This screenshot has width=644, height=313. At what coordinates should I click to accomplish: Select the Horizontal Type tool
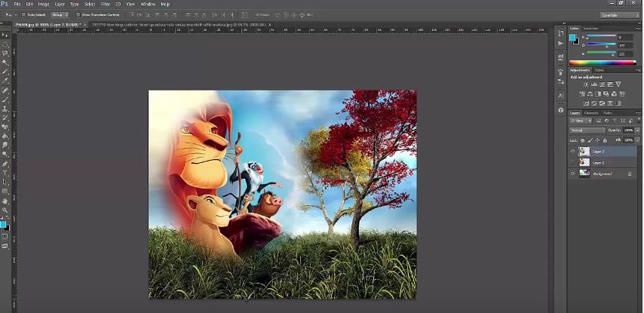pyautogui.click(x=5, y=173)
